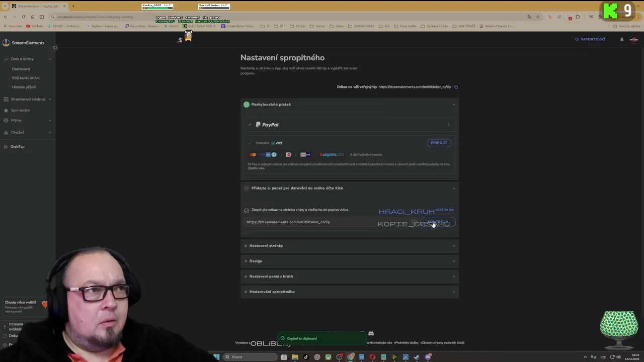
Task: Go back using browser back arrow
Action: [x=5, y=17]
